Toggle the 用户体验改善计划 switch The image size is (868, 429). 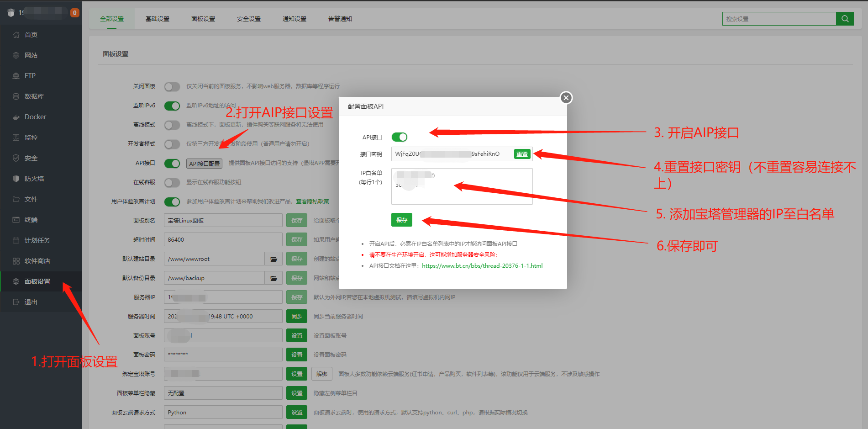pyautogui.click(x=172, y=202)
